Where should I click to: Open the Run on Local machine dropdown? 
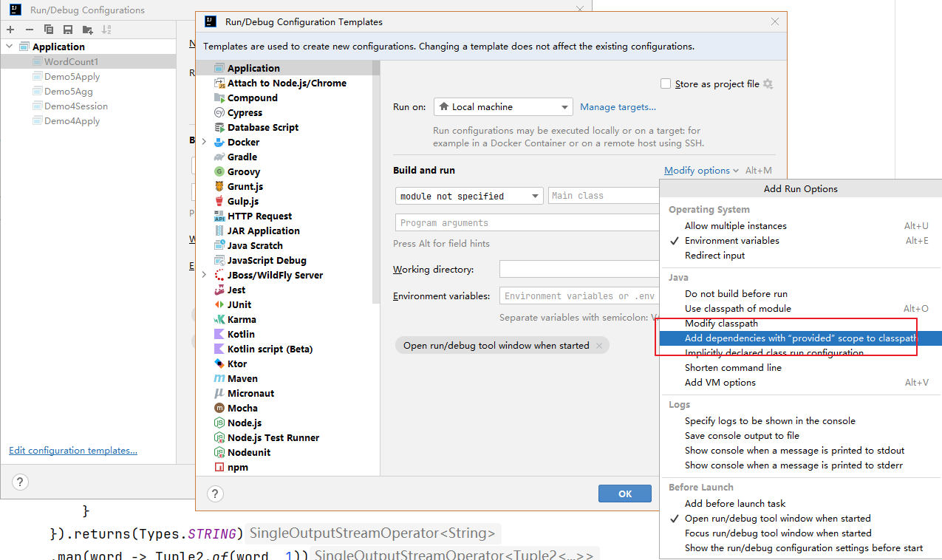coord(503,107)
